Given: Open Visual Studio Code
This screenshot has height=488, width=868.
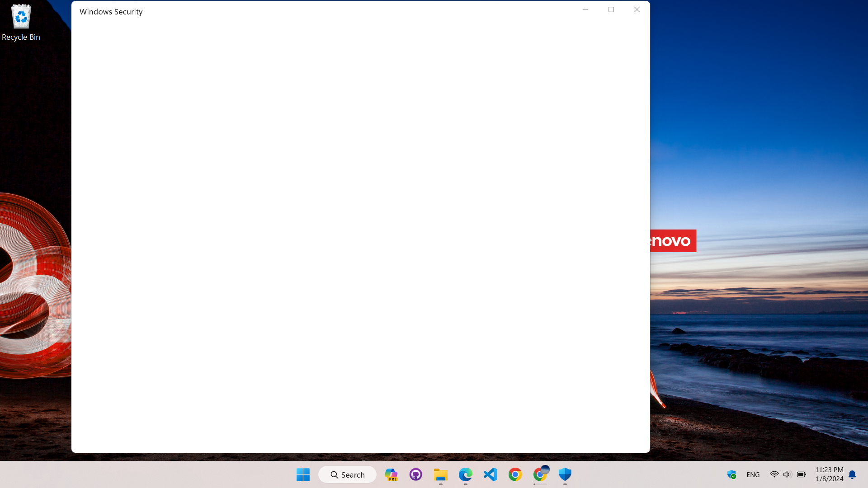Looking at the screenshot, I should click(x=491, y=474).
